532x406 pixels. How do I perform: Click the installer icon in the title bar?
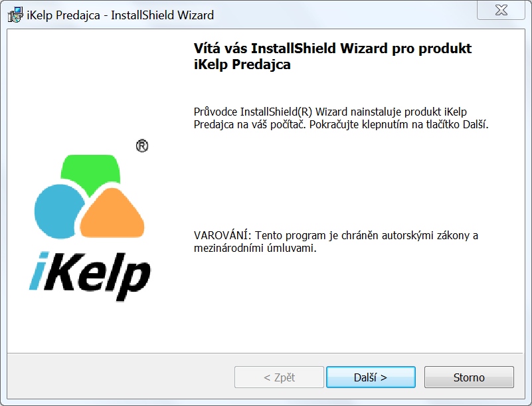click(x=15, y=15)
